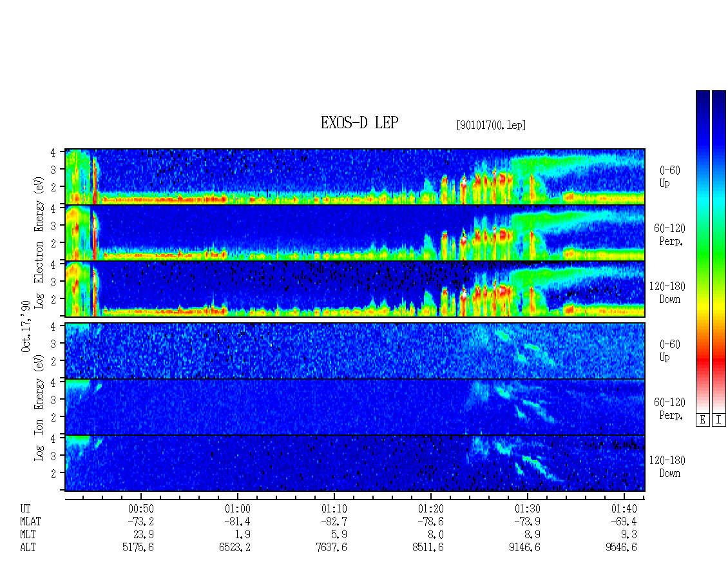This screenshot has width=728, height=564.
Task: Click the MLAT value -81.4
Action: coord(237,521)
